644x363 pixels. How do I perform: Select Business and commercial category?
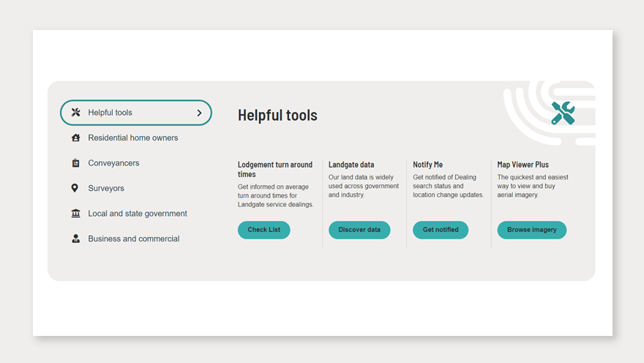tap(133, 239)
